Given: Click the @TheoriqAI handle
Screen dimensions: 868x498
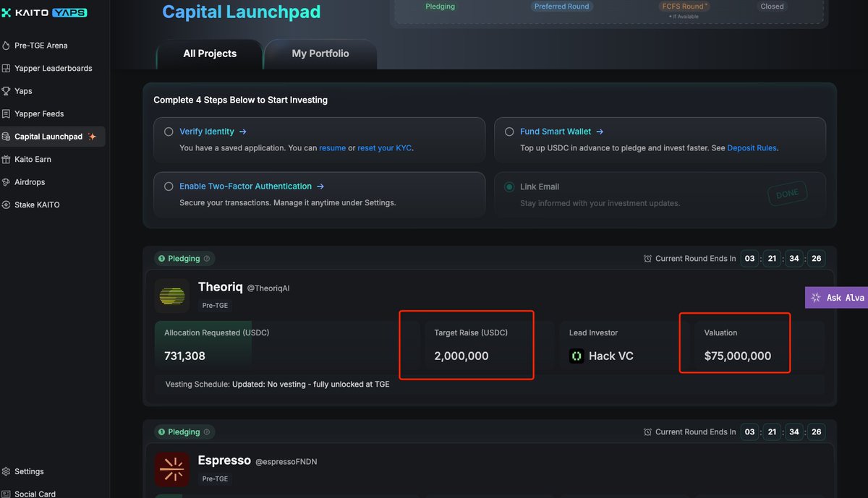Looking at the screenshot, I should pos(268,288).
